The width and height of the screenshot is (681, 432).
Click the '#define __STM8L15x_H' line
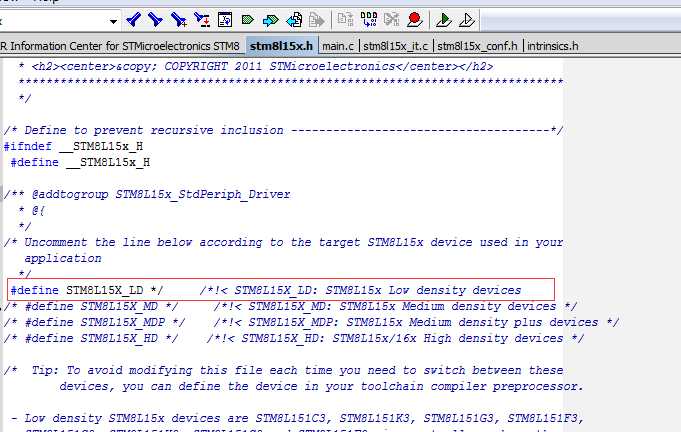[x=80, y=162]
